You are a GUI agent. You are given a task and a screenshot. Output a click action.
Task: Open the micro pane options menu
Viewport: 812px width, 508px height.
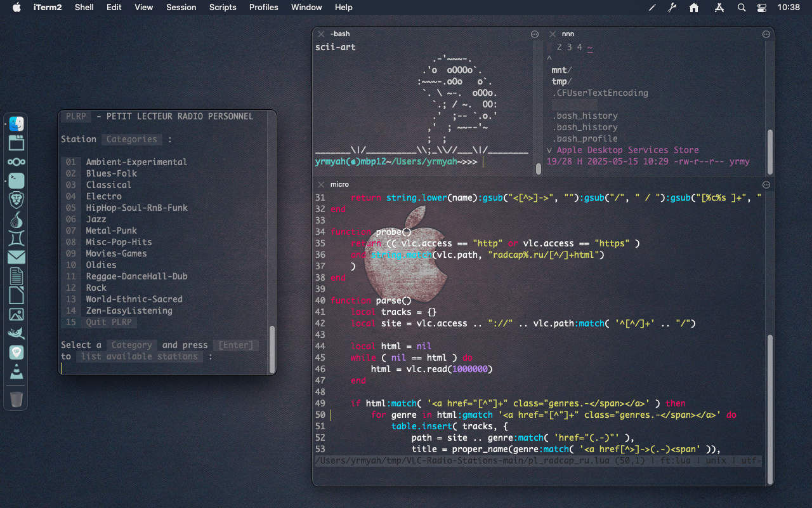coord(766,184)
